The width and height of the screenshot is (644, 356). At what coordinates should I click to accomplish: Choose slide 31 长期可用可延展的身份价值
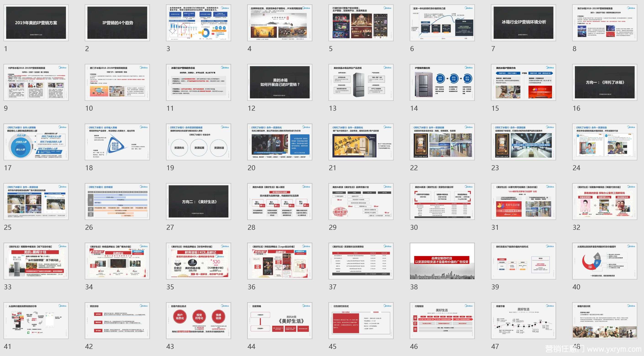click(x=524, y=202)
